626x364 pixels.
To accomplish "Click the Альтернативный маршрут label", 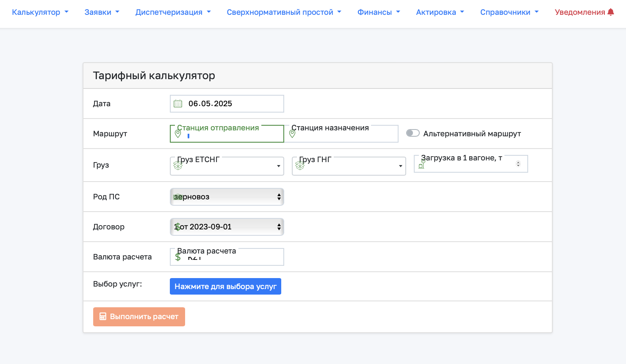I will (472, 134).
